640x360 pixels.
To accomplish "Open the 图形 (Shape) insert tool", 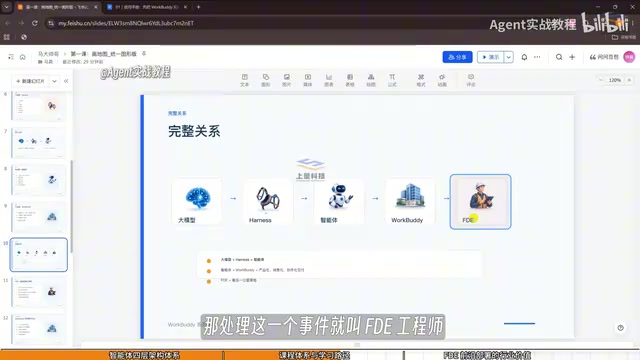I will click(x=266, y=80).
